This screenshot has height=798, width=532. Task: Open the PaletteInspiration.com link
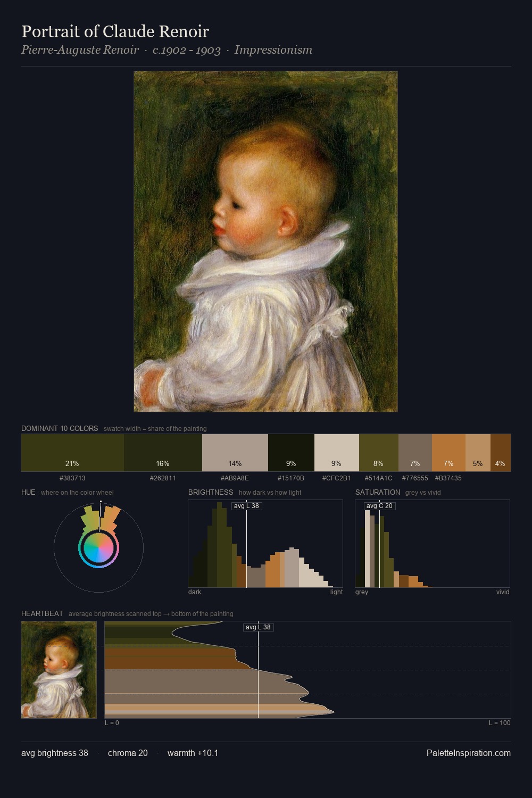click(469, 753)
